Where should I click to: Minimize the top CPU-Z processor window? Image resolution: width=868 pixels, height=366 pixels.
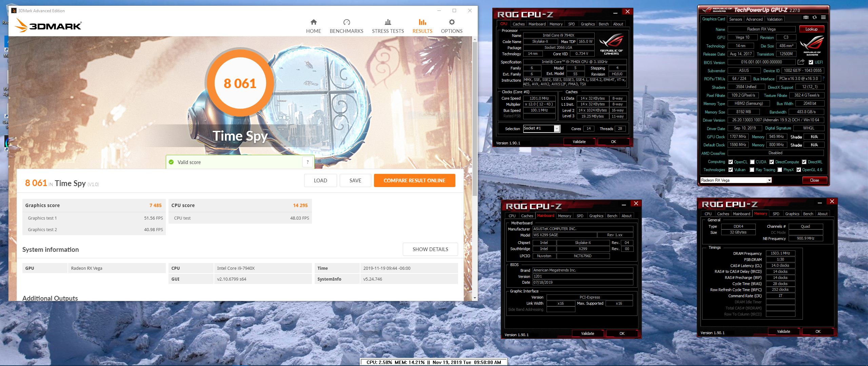tap(616, 12)
